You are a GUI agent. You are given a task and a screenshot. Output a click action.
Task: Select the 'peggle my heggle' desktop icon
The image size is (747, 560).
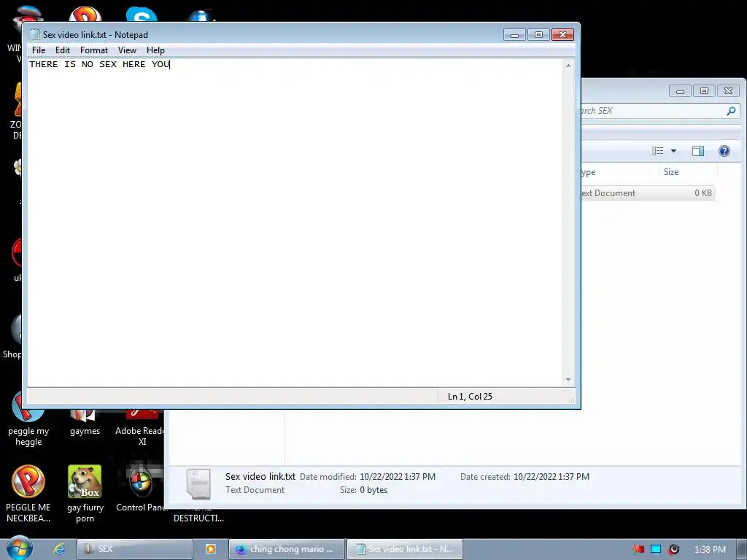(x=28, y=419)
